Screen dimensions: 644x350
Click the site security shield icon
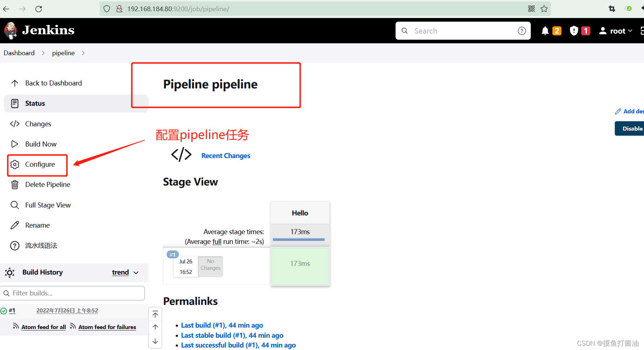coord(107,9)
